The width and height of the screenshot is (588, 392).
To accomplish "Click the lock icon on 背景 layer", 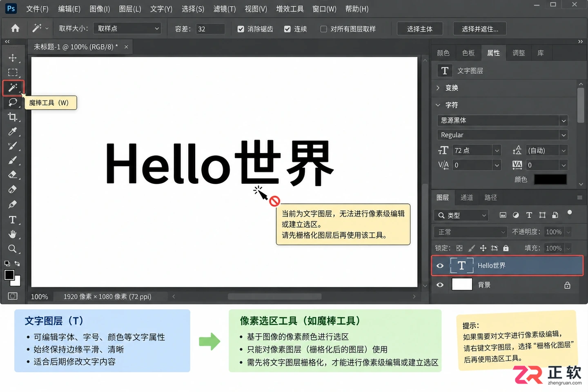I will coord(567,285).
